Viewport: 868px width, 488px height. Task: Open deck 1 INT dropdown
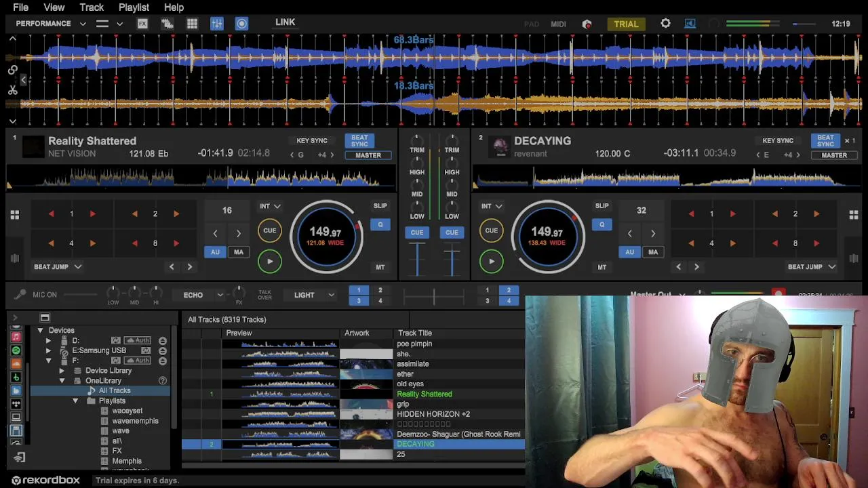point(270,206)
